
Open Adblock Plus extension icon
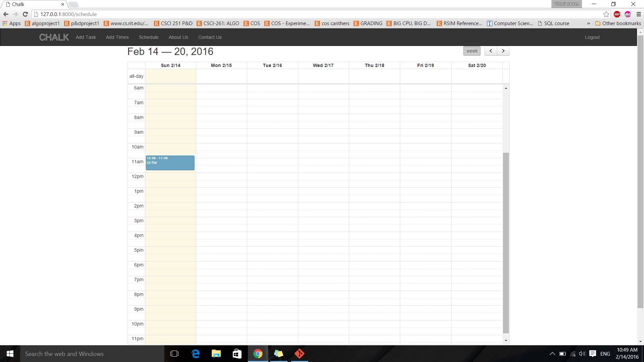[617, 14]
